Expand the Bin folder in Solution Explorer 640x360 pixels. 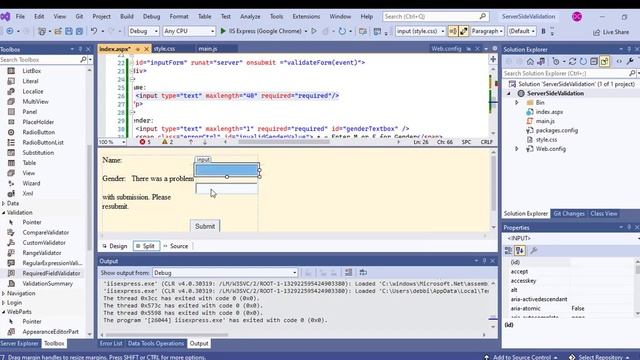pos(517,102)
